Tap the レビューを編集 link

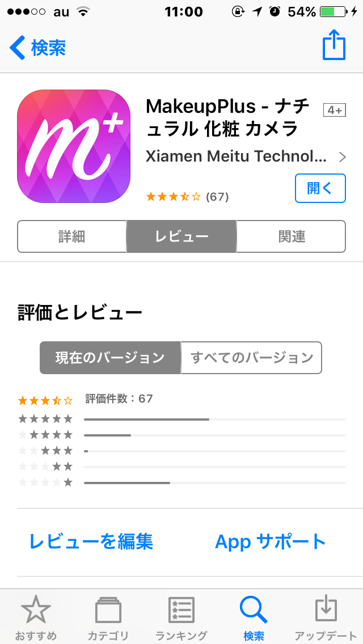click(91, 541)
